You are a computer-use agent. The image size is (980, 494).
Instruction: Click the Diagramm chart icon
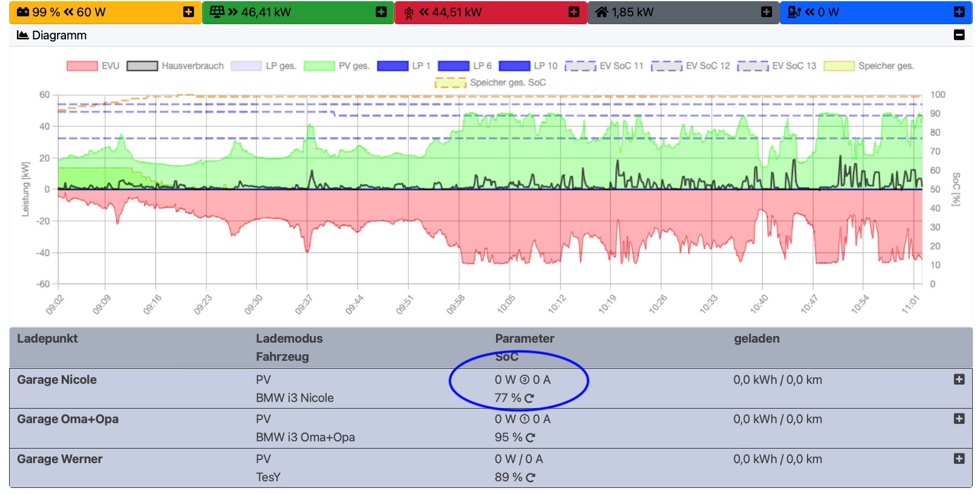[22, 35]
